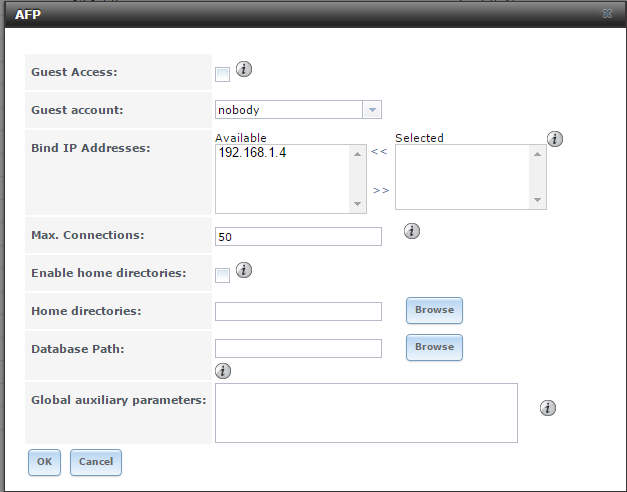The image size is (627, 492).
Task: Click the Available list scroll-down arrow
Action: pos(357,204)
